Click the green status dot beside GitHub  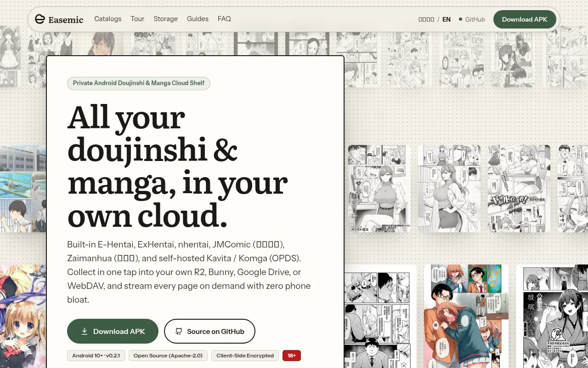coord(460,19)
